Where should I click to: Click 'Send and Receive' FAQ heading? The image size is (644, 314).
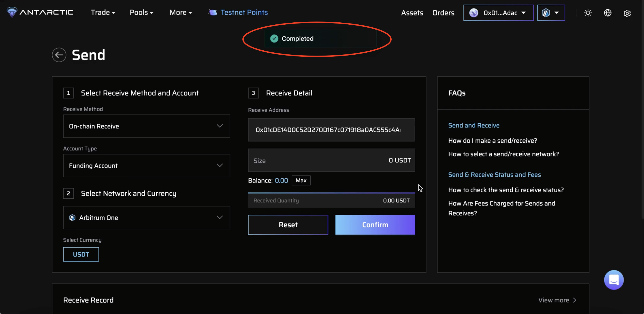point(474,125)
